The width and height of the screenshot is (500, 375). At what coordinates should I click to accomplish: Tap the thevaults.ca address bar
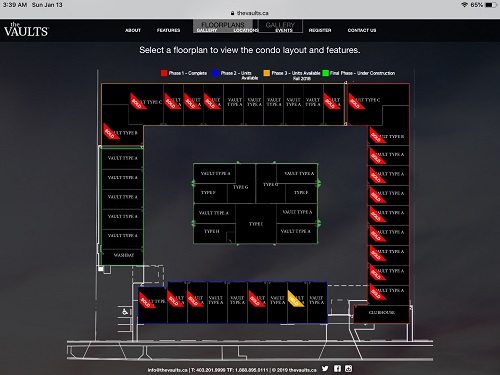pyautogui.click(x=249, y=13)
